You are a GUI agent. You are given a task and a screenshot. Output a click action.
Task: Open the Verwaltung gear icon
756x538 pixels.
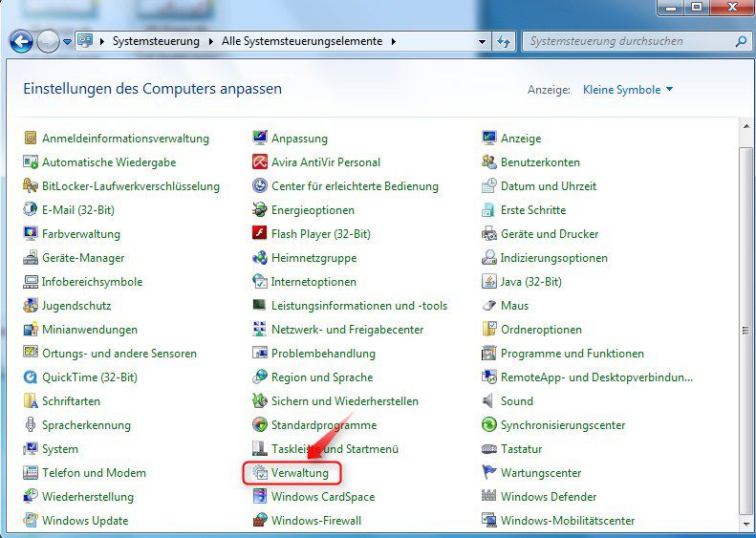[x=260, y=472]
